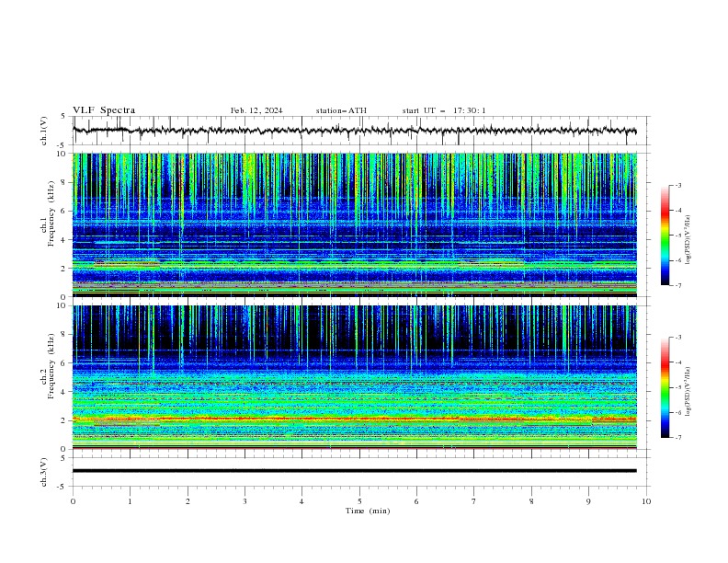The height and width of the screenshot is (563, 728).
Task: Click the "4" tick on ch.2 frequency axis
Action: [x=64, y=392]
